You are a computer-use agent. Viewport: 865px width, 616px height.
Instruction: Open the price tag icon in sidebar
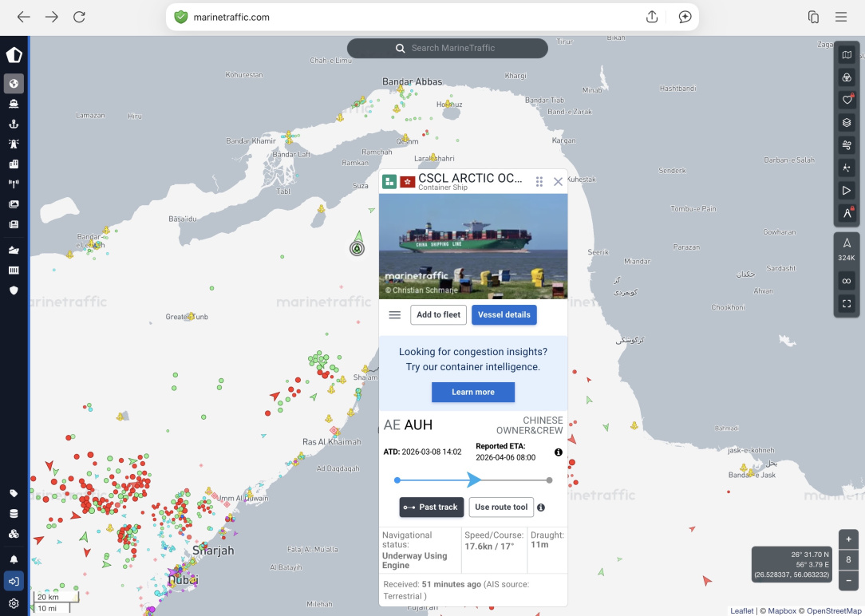point(14,494)
